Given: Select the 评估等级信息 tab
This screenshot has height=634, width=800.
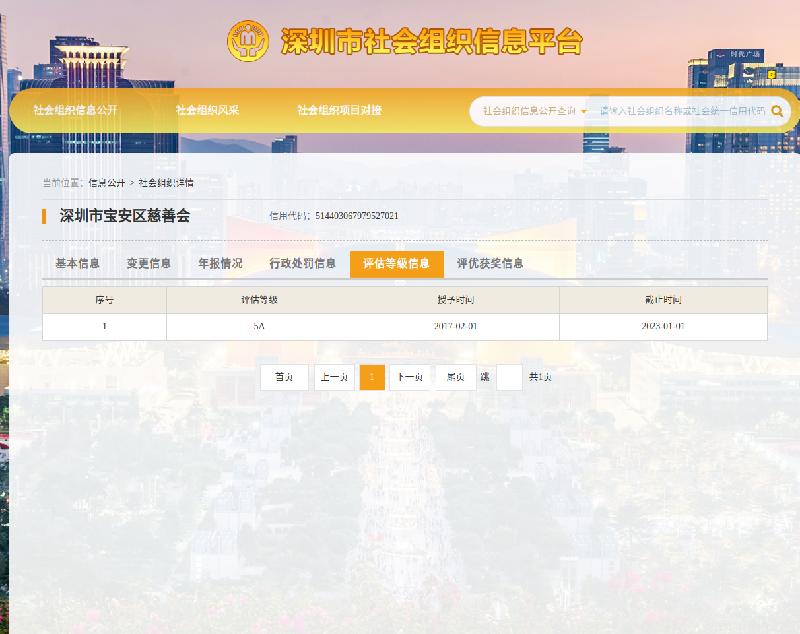Looking at the screenshot, I should pyautogui.click(x=396, y=264).
